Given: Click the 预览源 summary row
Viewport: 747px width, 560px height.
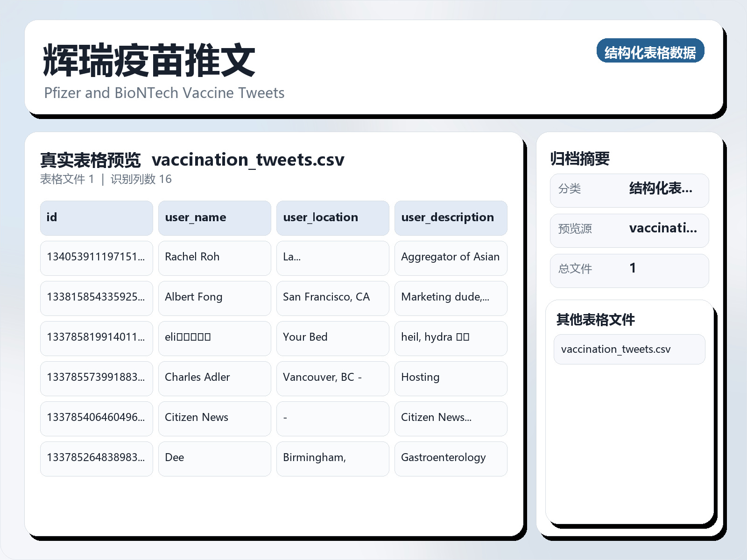Looking at the screenshot, I should [x=629, y=230].
